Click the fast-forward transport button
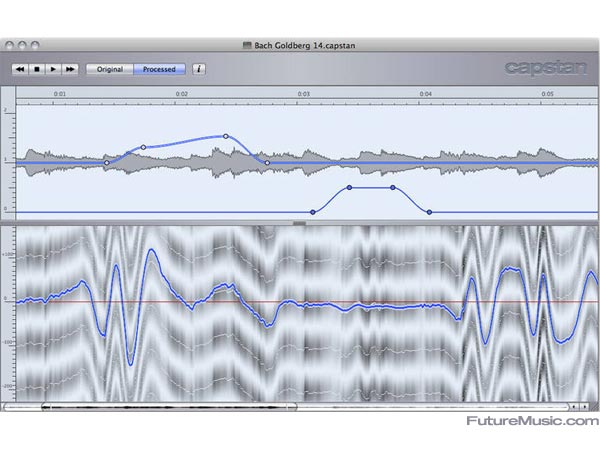 coord(70,69)
